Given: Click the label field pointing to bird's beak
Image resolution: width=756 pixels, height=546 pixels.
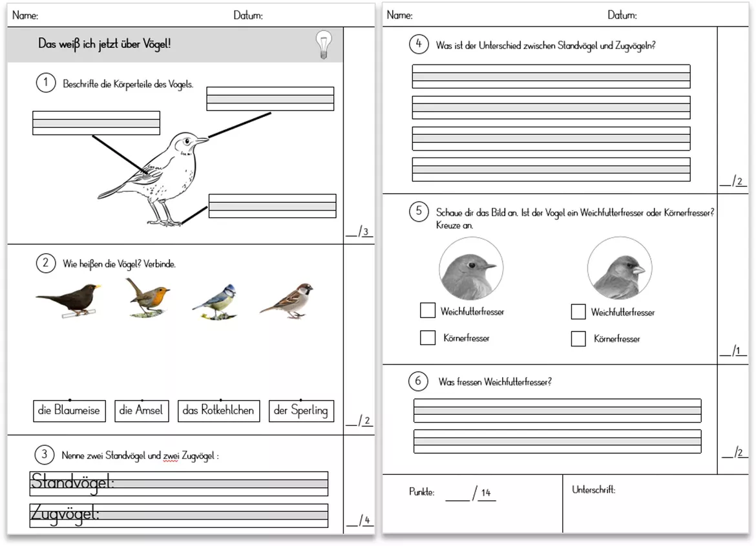Looking at the screenshot, I should click(270, 99).
